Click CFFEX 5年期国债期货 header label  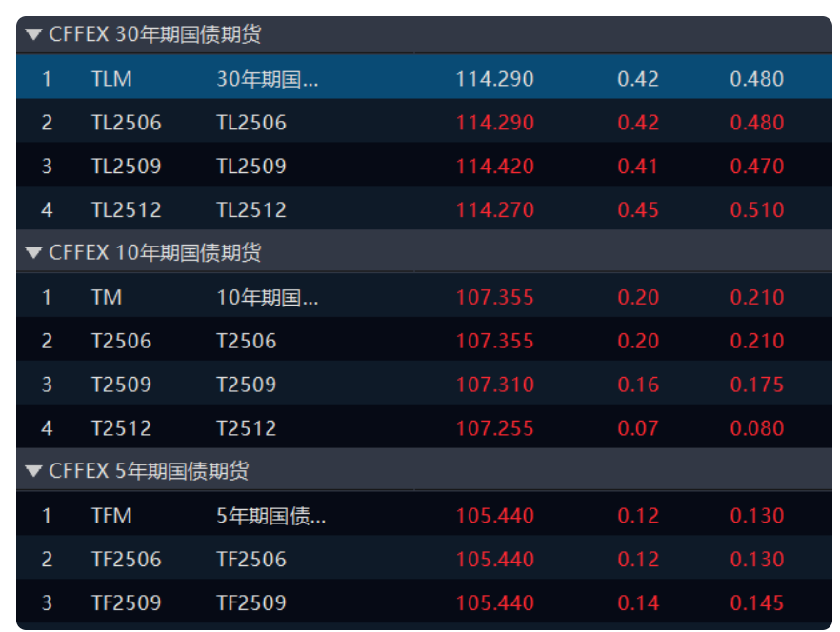click(149, 471)
